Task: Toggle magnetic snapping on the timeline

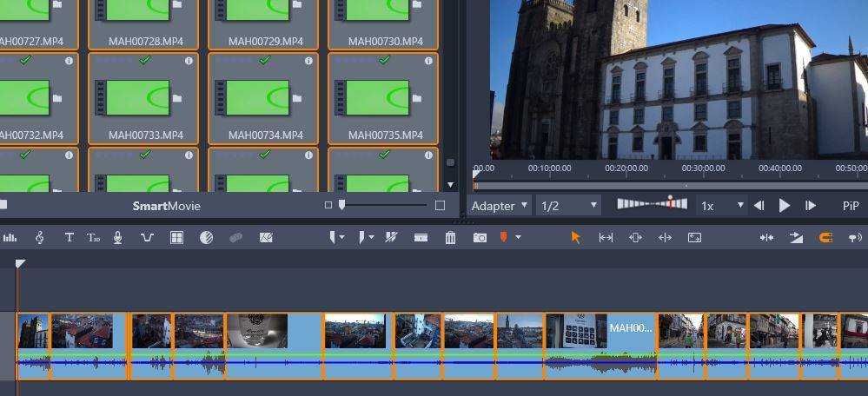Action: click(x=825, y=237)
